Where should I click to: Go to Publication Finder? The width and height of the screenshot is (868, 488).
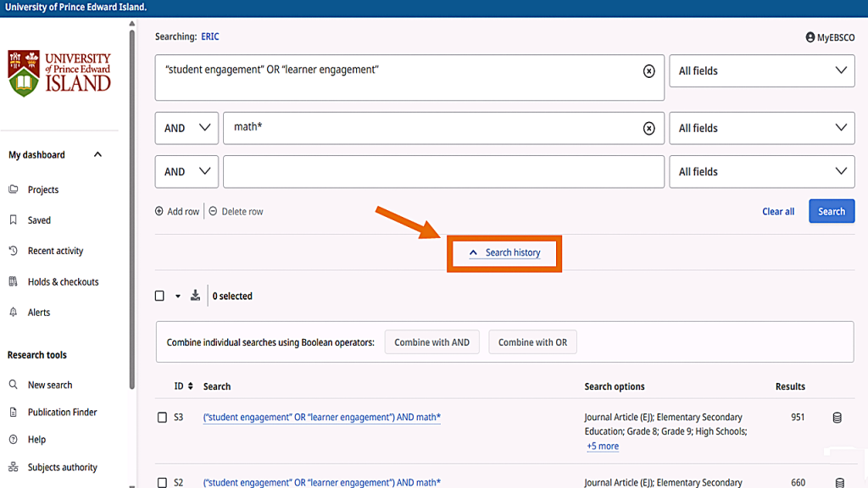(x=62, y=412)
